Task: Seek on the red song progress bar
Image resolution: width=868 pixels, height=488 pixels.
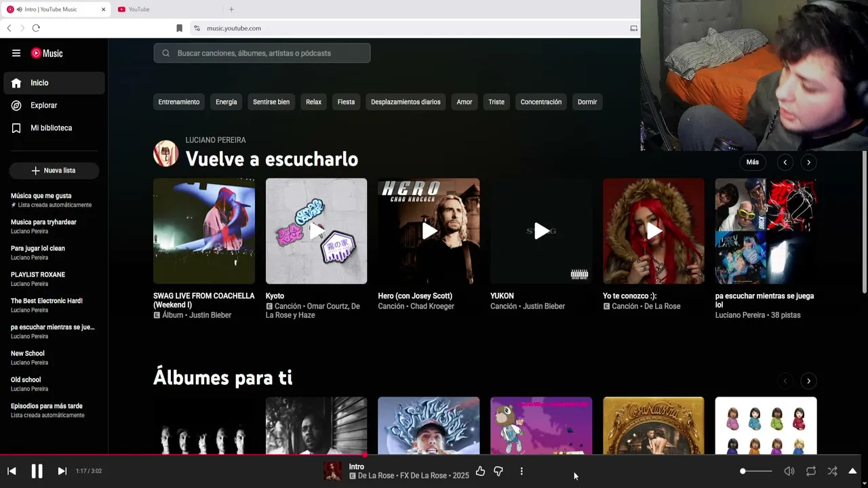Action: 431,455
